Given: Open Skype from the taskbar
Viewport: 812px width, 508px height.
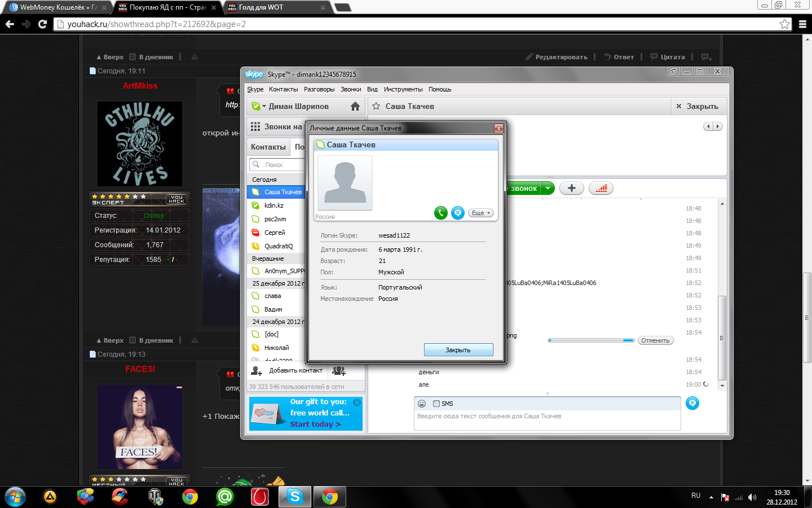Looking at the screenshot, I should tap(295, 497).
